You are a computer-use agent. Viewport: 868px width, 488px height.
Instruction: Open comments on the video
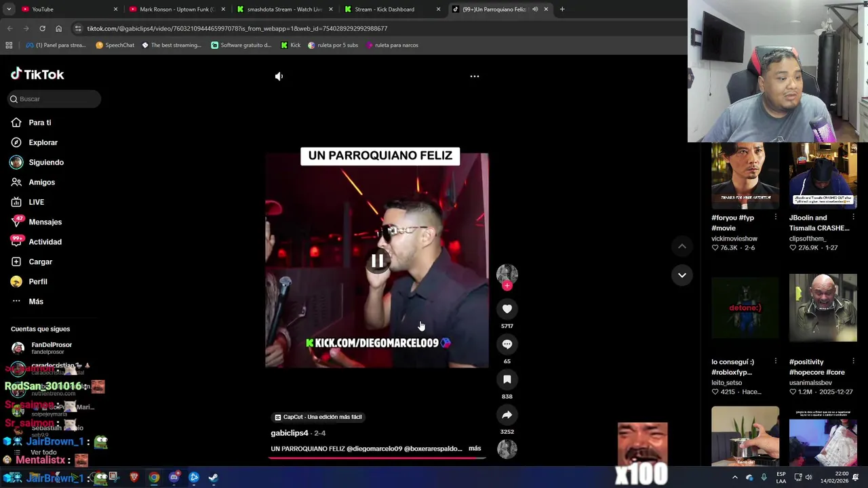507,344
